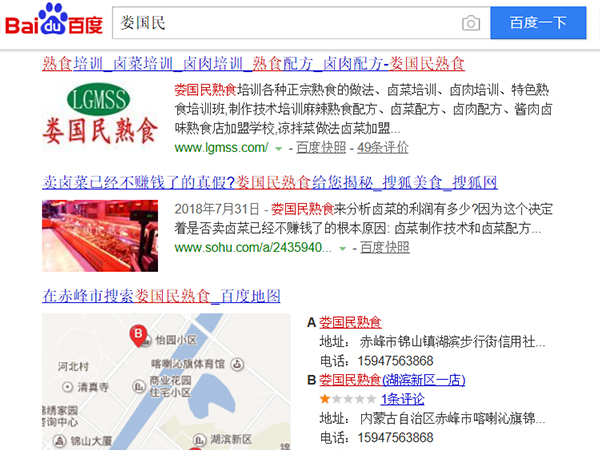Image resolution: width=600 pixels, height=450 pixels.
Task: Click the 商业花园住宅小区 building icon
Action: pos(139,386)
